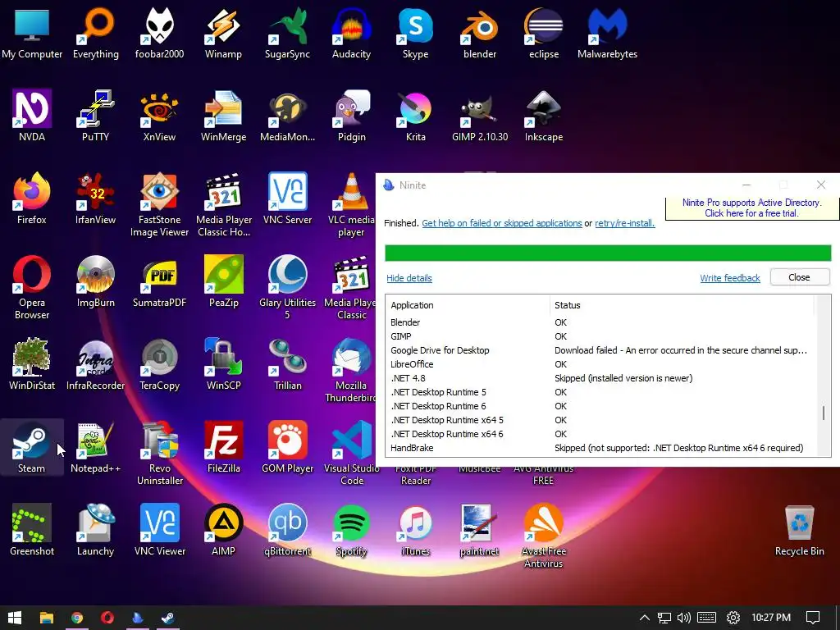Click the Close button in Ninite
This screenshot has height=630, width=840.
[800, 277]
